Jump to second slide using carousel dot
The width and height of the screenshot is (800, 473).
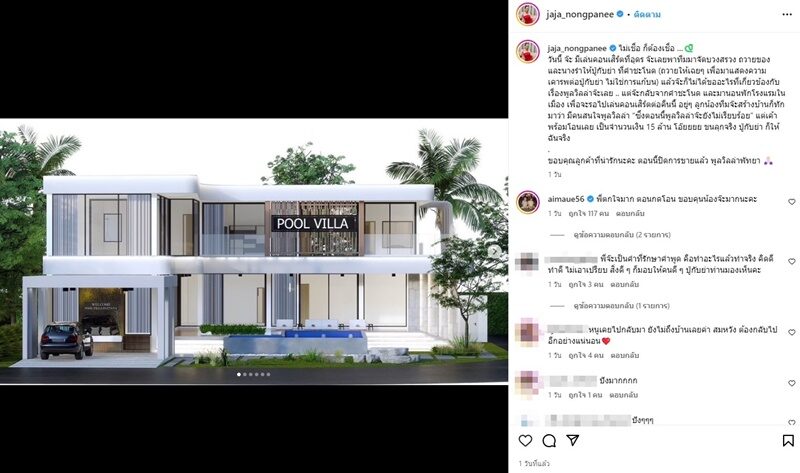245,375
